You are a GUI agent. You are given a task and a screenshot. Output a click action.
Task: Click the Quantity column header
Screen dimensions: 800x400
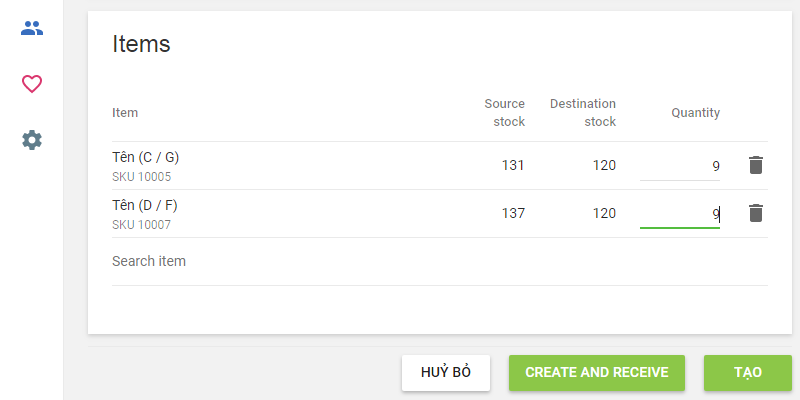[x=695, y=113]
